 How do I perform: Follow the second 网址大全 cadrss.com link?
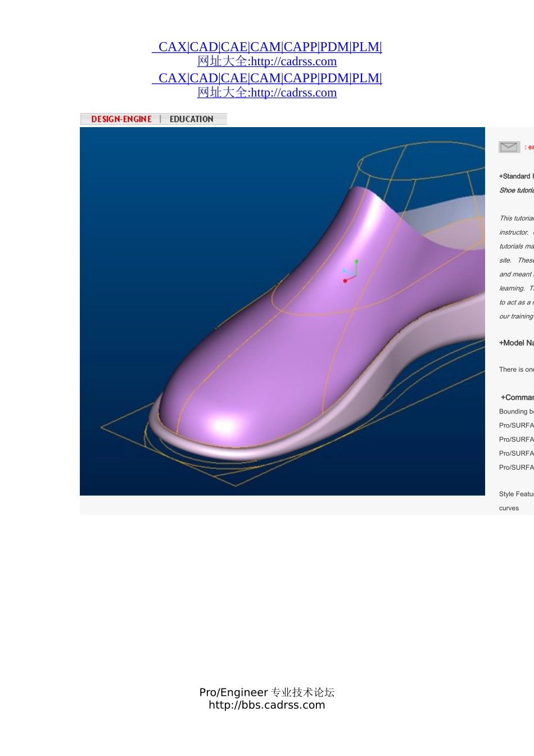click(x=267, y=93)
